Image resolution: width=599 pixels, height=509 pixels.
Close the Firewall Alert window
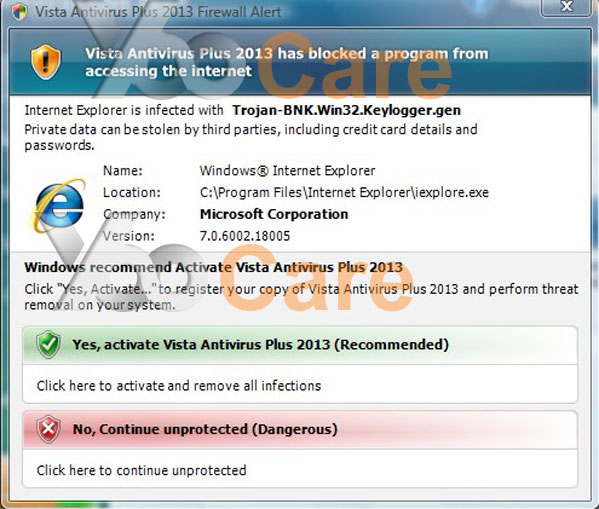point(566,7)
